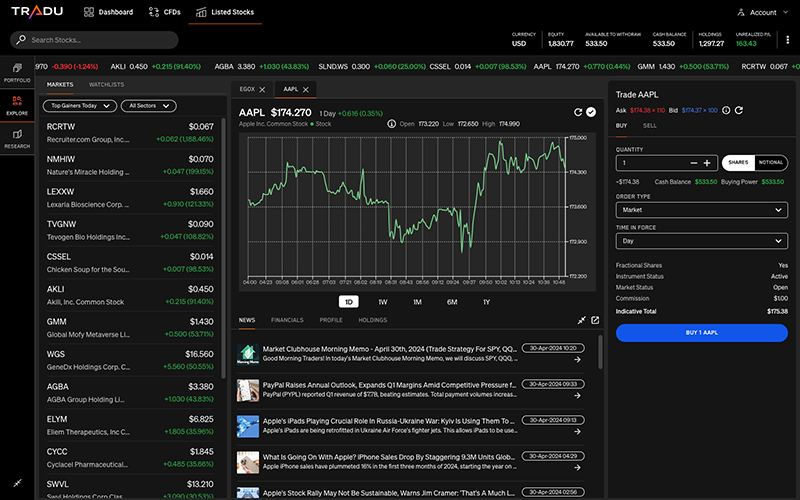Switch to 6M chart range
The image size is (800, 500).
point(452,302)
